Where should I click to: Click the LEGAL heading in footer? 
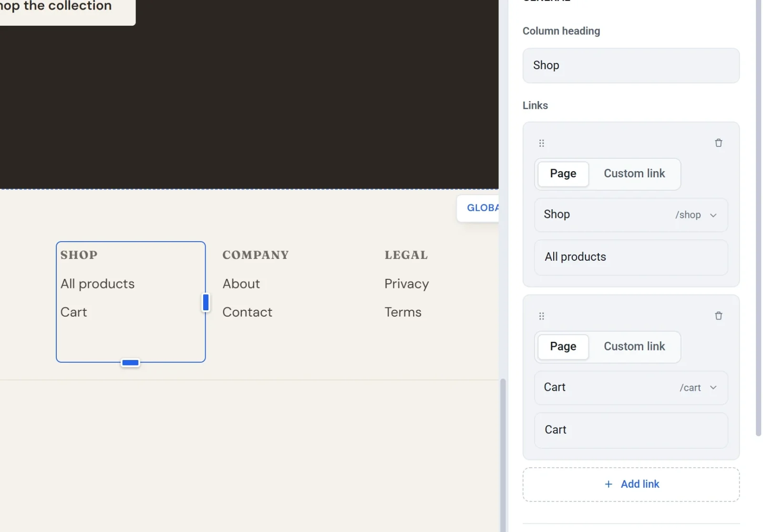[406, 255]
